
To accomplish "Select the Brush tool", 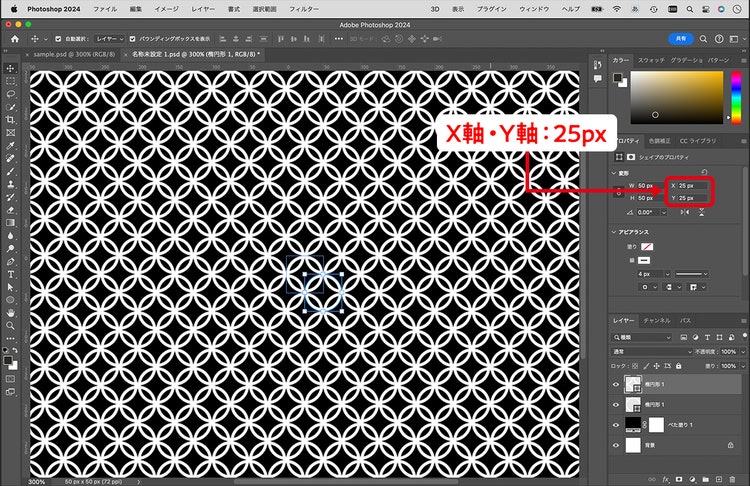I will (x=10, y=172).
